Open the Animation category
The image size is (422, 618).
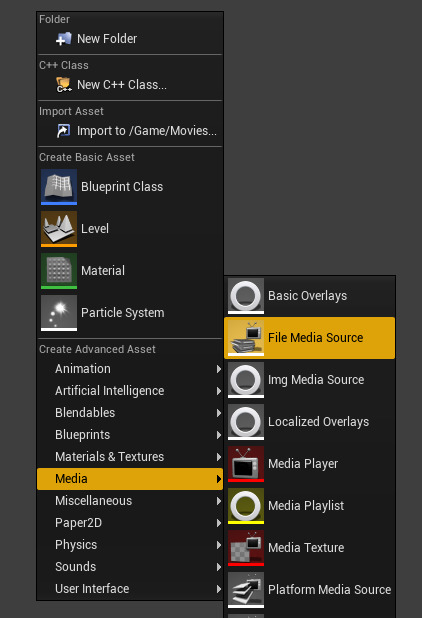(130, 369)
